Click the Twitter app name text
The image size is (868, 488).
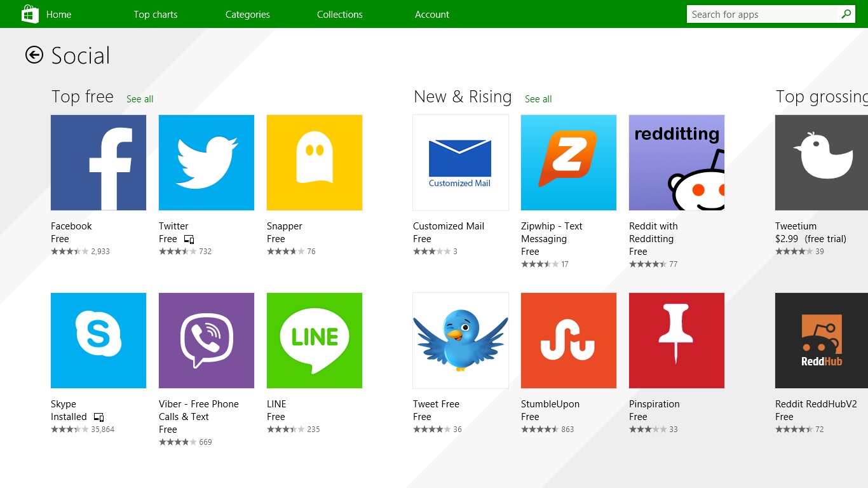pos(173,226)
